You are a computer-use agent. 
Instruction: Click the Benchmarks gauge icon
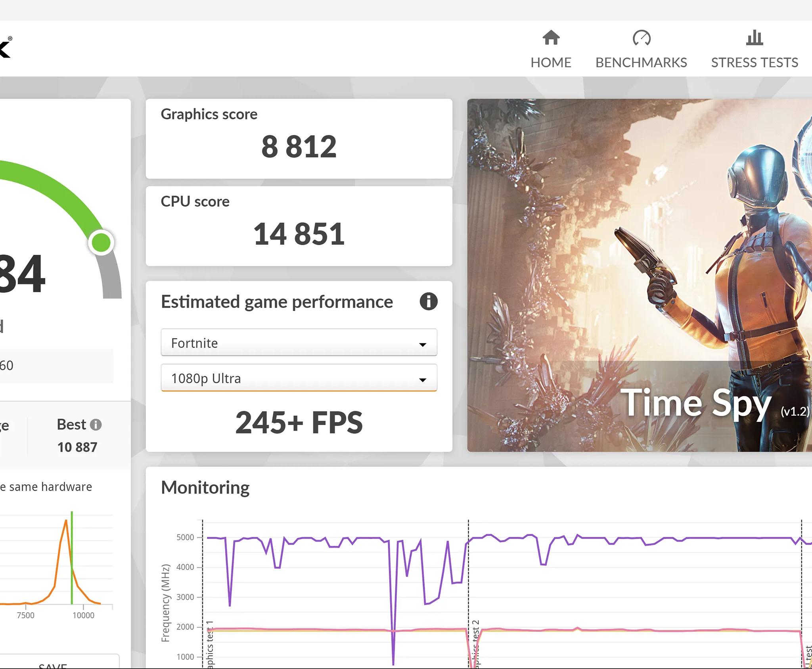tap(641, 38)
